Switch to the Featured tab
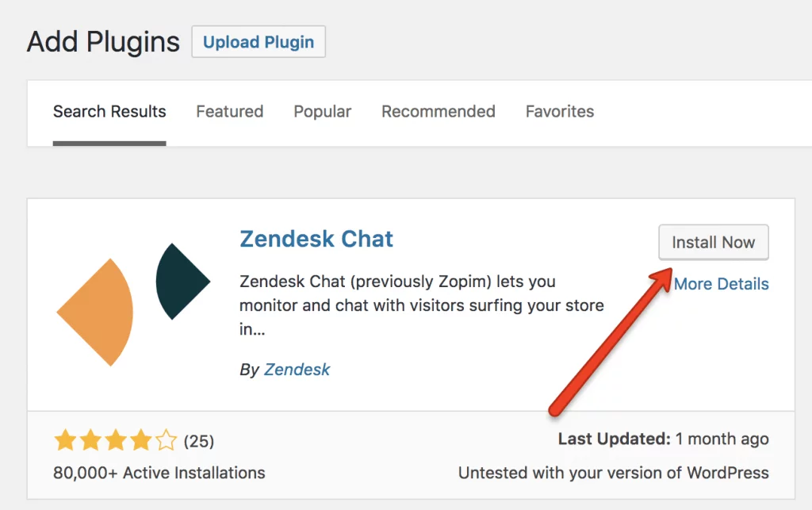Viewport: 812px width, 510px height. (x=230, y=112)
